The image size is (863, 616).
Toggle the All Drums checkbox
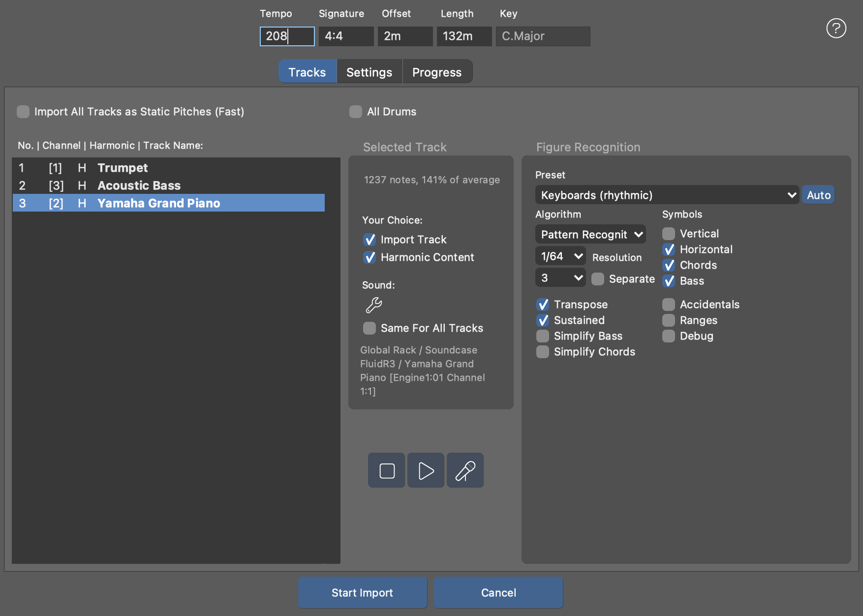point(356,112)
